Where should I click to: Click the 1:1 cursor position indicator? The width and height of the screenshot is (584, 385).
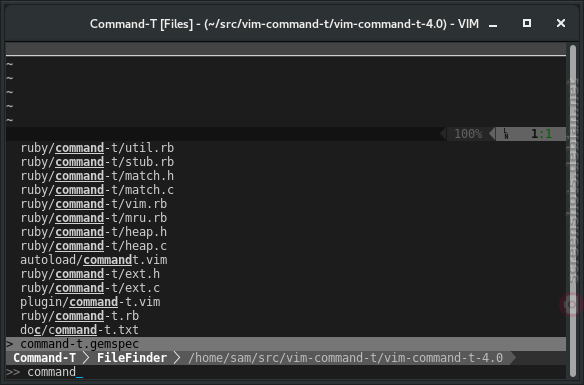[541, 134]
